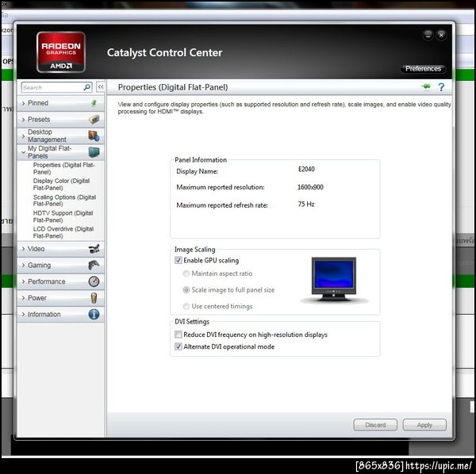Expand the Video section arrow

(23, 249)
